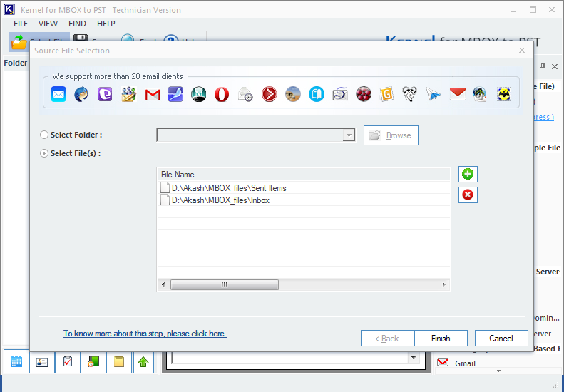Viewport: 564px width, 392px height.
Task: Click the horizontal scrollbar thumb in file list
Action: click(x=225, y=285)
